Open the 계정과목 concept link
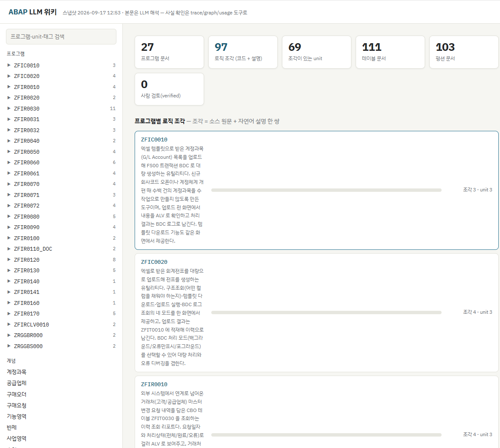This screenshot has height=448, width=500. point(17,372)
